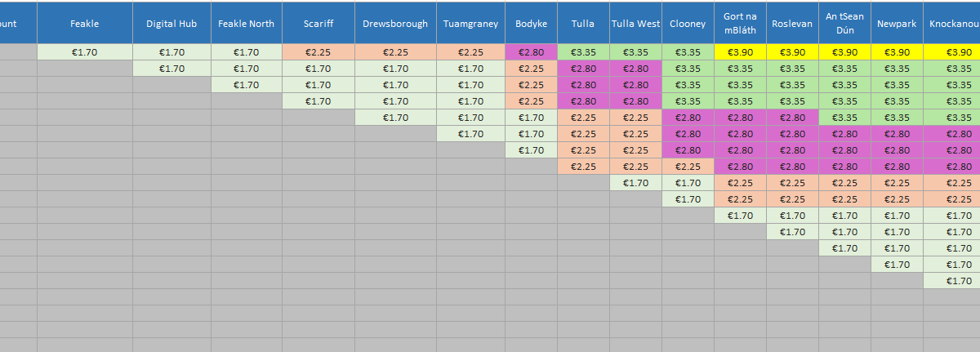The width and height of the screenshot is (980, 352).
Task: Click the purple €2.80 cell in Bodyke column
Action: click(x=531, y=52)
